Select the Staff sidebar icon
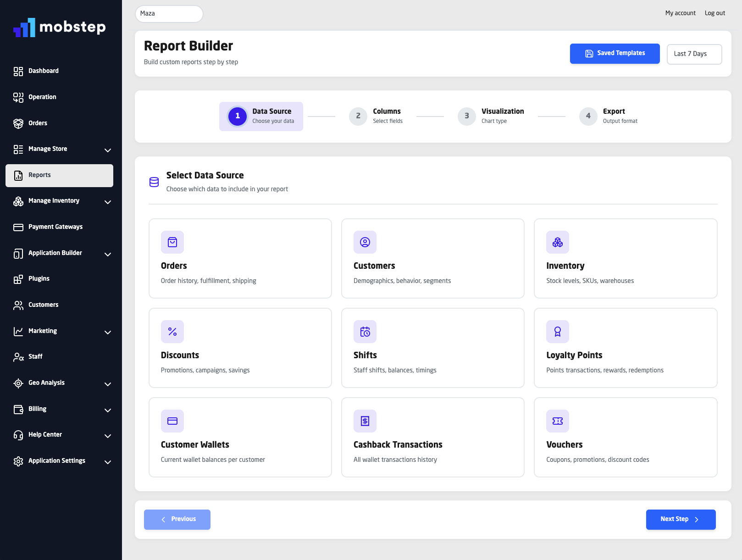The width and height of the screenshot is (742, 560). (18, 356)
